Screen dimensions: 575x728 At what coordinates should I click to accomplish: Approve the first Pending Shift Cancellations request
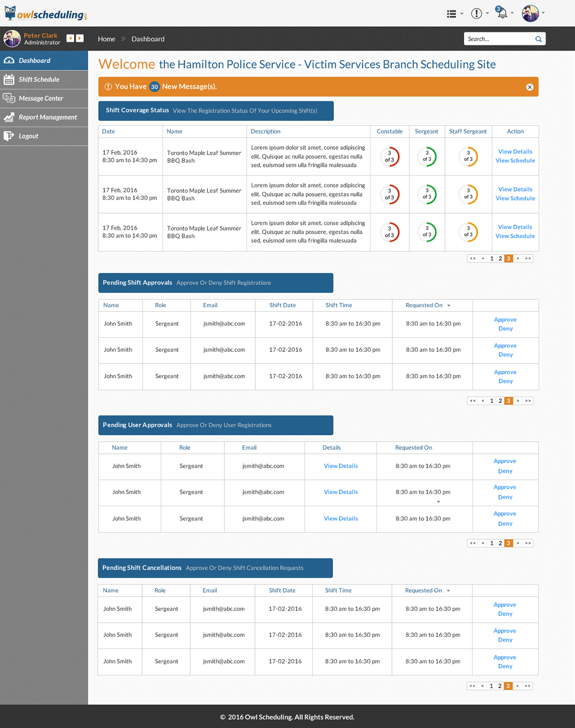[505, 605]
